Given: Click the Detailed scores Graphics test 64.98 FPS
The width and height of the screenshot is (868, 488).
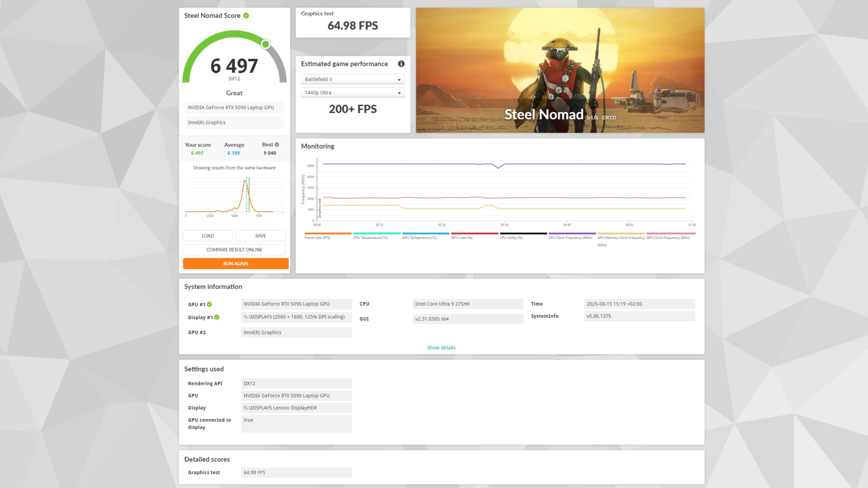Looking at the screenshot, I should tap(296, 472).
